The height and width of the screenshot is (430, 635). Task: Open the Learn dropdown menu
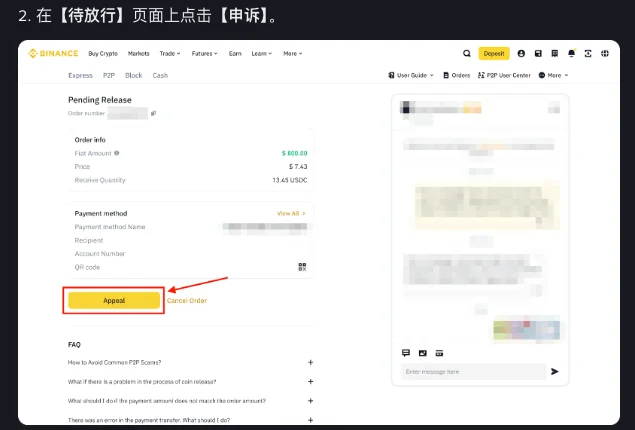point(262,53)
